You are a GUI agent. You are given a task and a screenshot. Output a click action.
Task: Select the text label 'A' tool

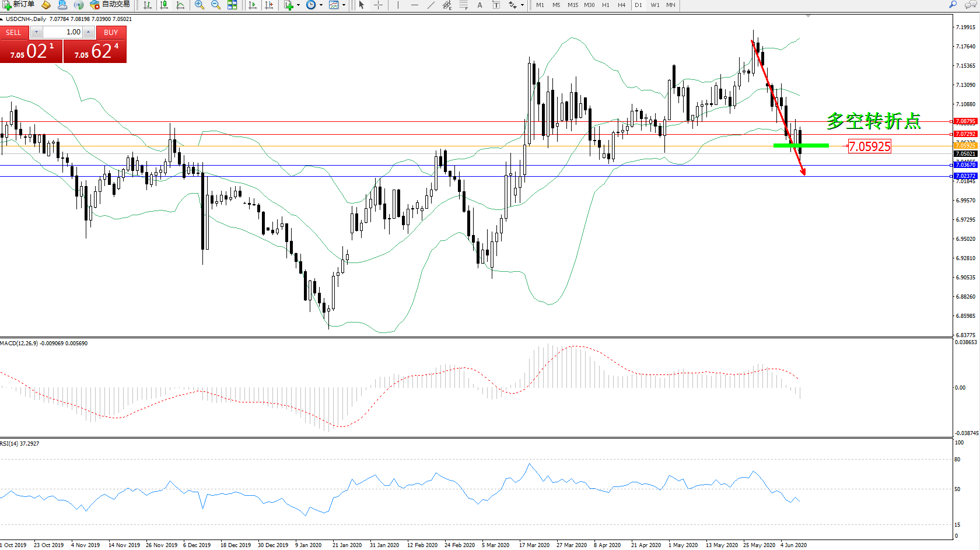coord(480,5)
